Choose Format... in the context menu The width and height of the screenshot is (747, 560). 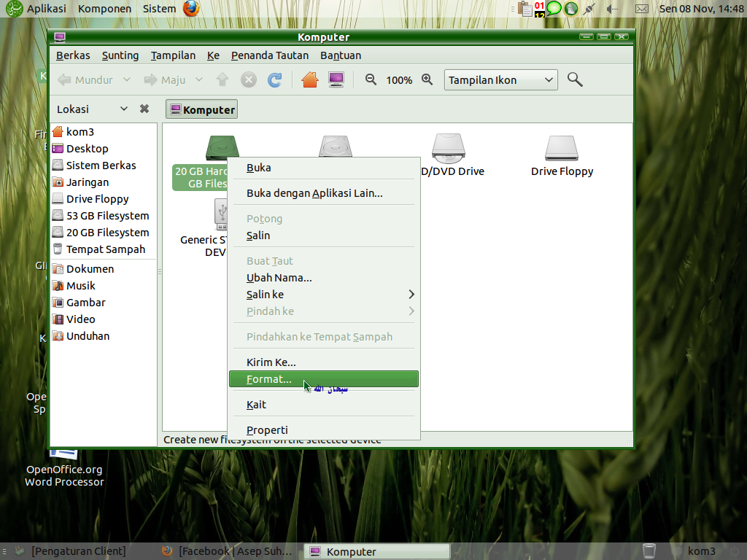pos(324,379)
